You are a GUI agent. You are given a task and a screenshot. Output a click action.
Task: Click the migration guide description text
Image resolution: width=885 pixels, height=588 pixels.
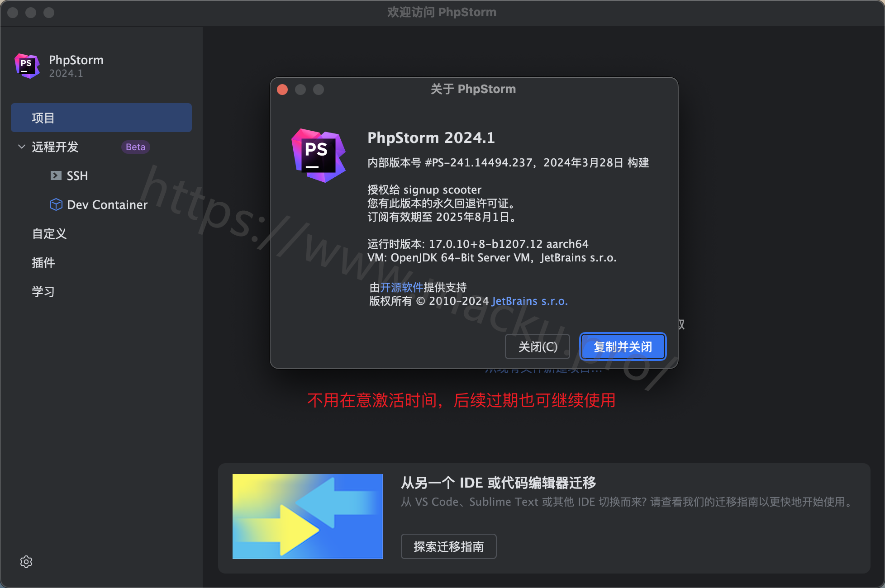[628, 502]
